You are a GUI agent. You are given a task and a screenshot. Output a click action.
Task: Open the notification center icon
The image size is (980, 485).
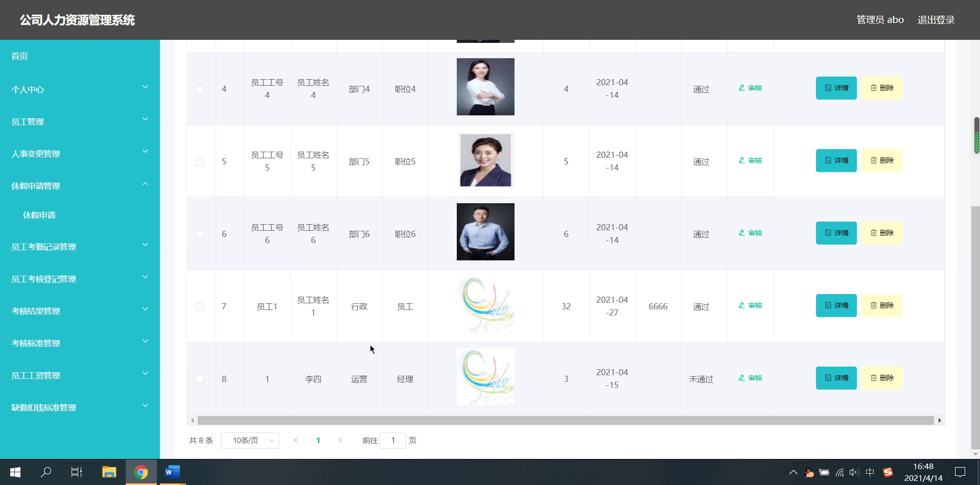click(960, 472)
